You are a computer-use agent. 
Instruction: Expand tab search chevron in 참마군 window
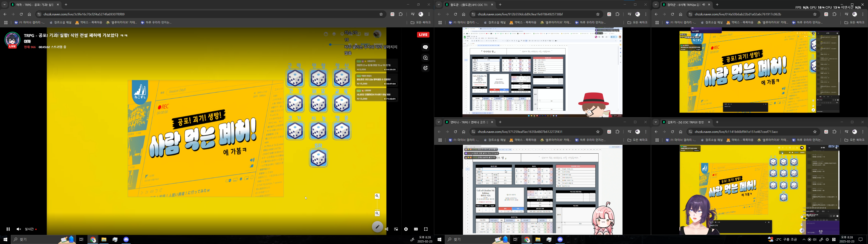point(656,5)
